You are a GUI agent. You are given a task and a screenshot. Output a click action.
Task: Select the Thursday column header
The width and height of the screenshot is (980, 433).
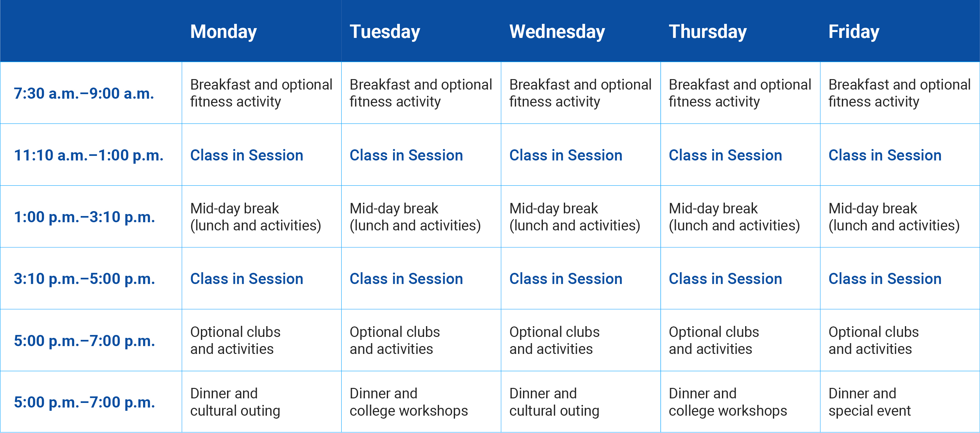click(x=708, y=32)
